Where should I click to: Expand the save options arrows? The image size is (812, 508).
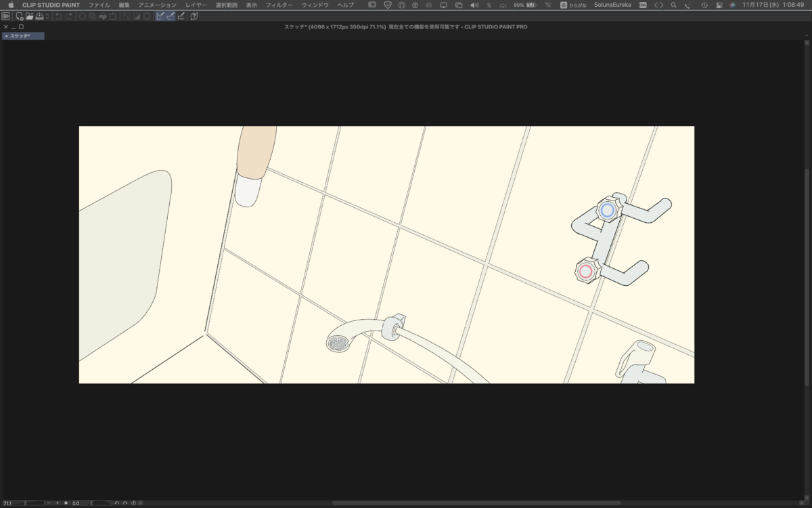click(47, 16)
